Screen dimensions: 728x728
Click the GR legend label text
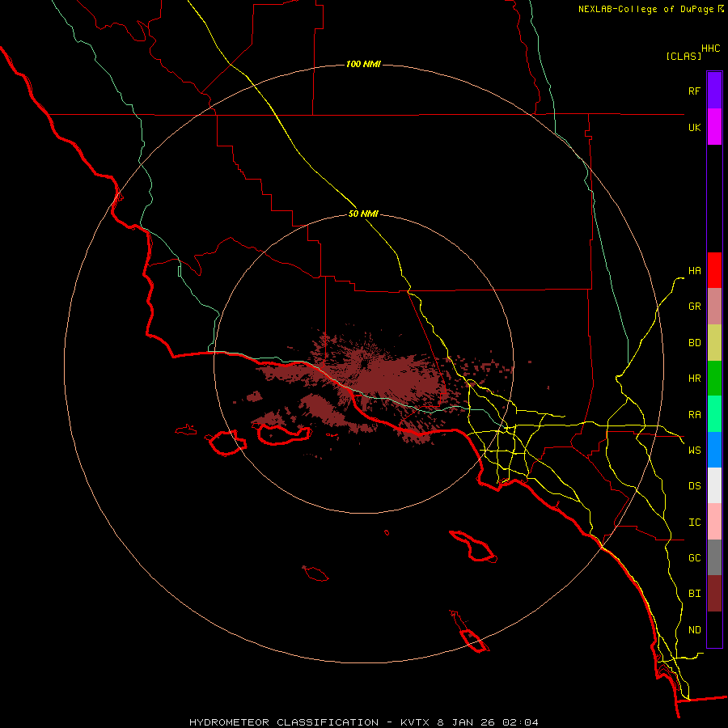[694, 307]
